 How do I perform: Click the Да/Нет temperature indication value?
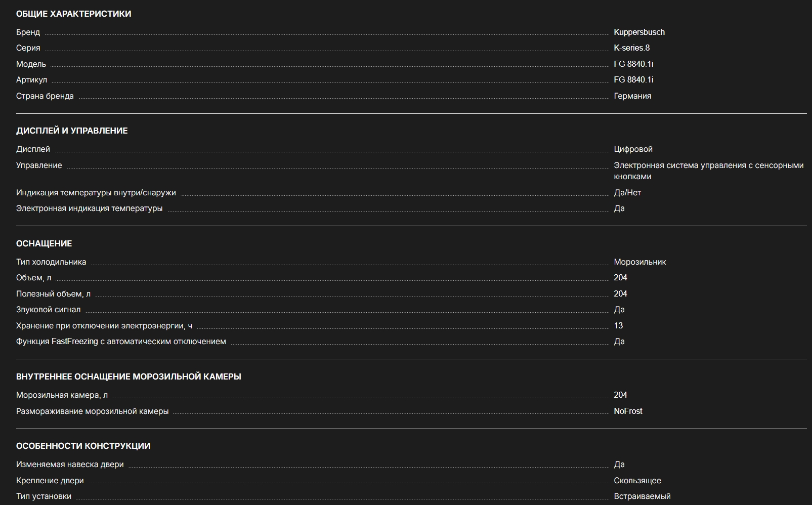(627, 192)
